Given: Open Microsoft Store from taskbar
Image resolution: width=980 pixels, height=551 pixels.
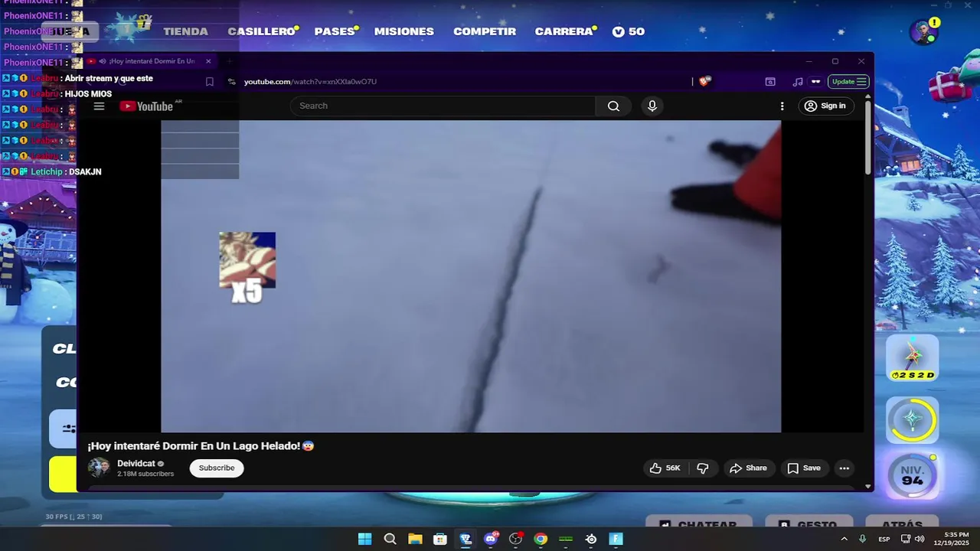Looking at the screenshot, I should [x=440, y=539].
